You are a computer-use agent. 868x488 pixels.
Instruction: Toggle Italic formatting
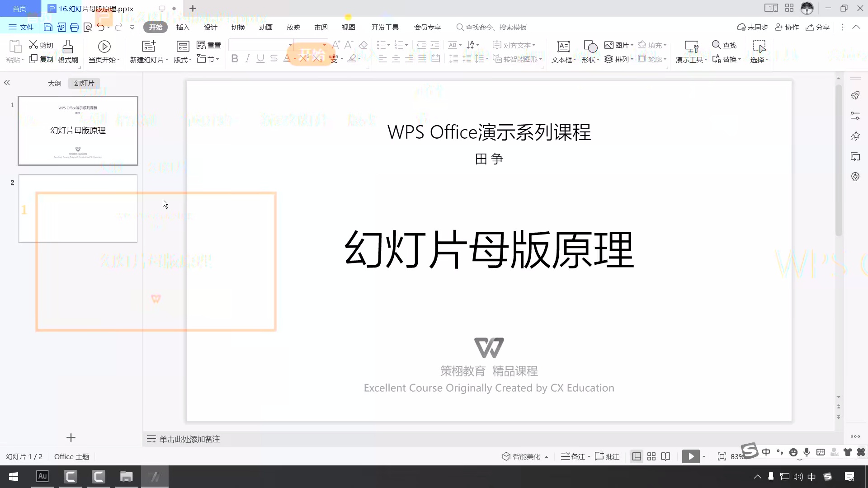247,58
